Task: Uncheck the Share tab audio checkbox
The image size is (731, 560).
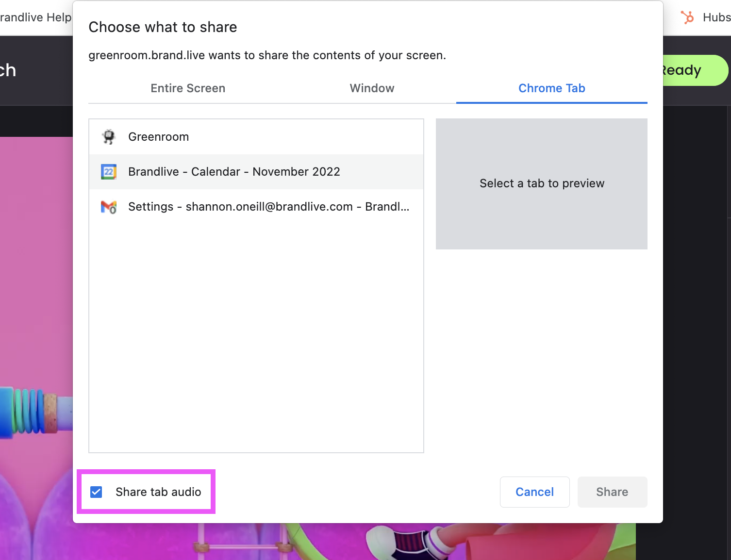Action: tap(96, 492)
